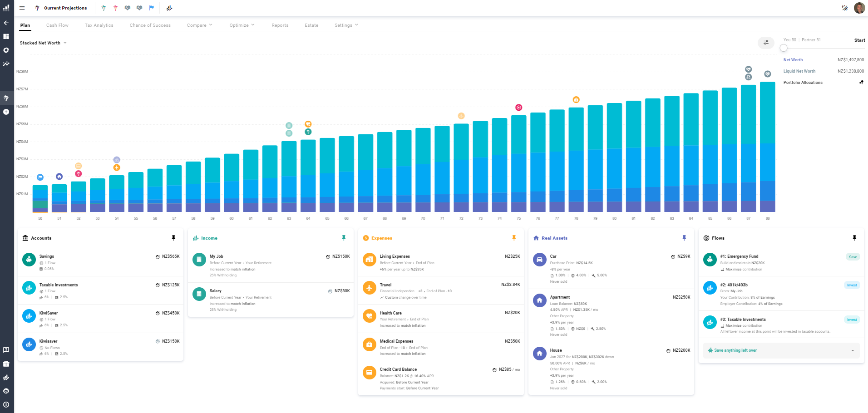Open the Travel expense entry

point(441,291)
